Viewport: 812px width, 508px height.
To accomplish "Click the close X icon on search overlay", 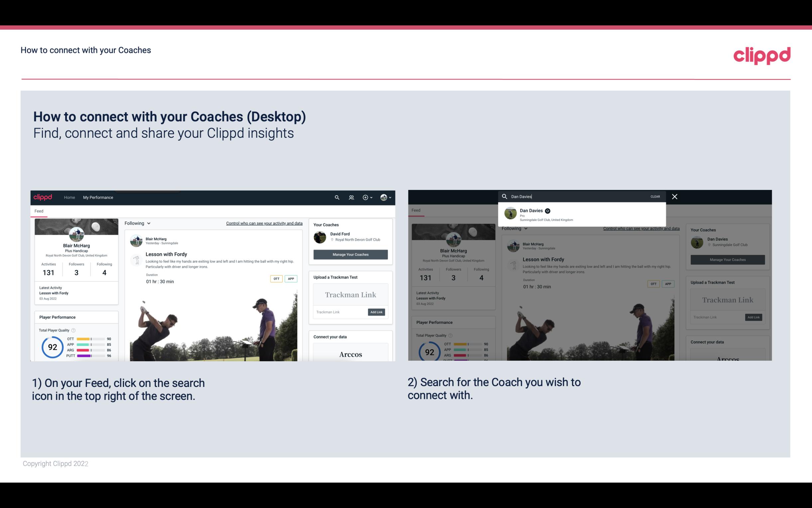I will coord(674,196).
